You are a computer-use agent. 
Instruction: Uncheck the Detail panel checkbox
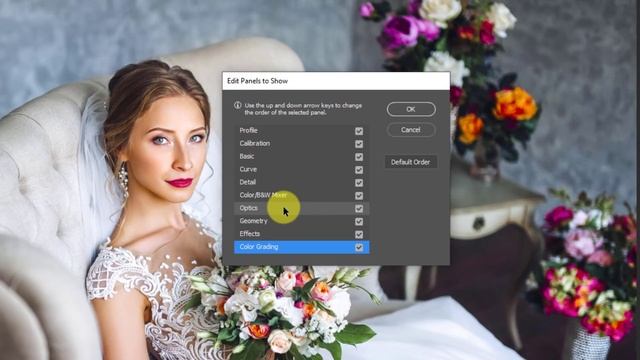coord(359,183)
